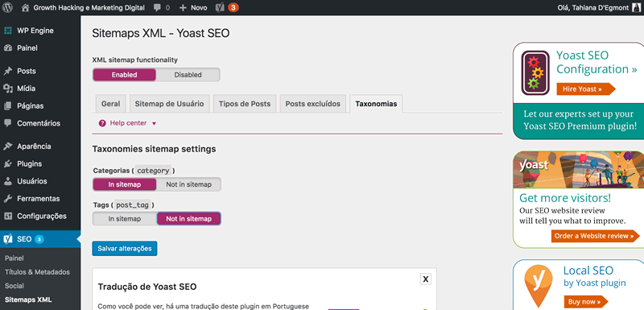
Task: Open the SEO submenu Painel
Action: tap(14, 258)
